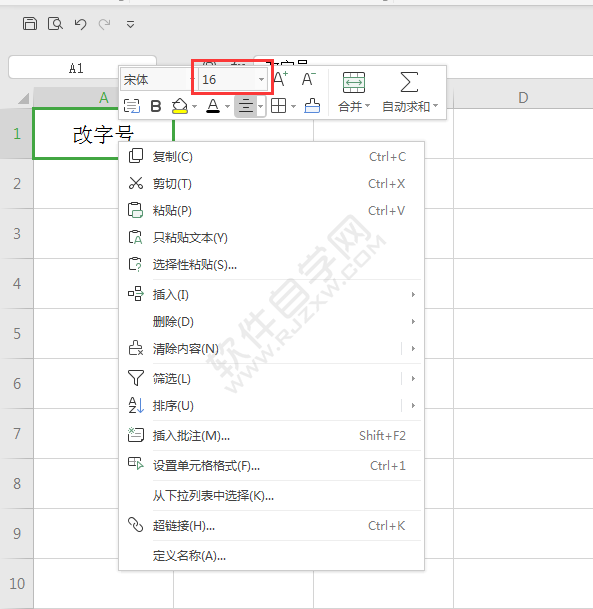Expand the 清除内容 submenu arrow
Screen dimensions: 593x609
[x=413, y=348]
